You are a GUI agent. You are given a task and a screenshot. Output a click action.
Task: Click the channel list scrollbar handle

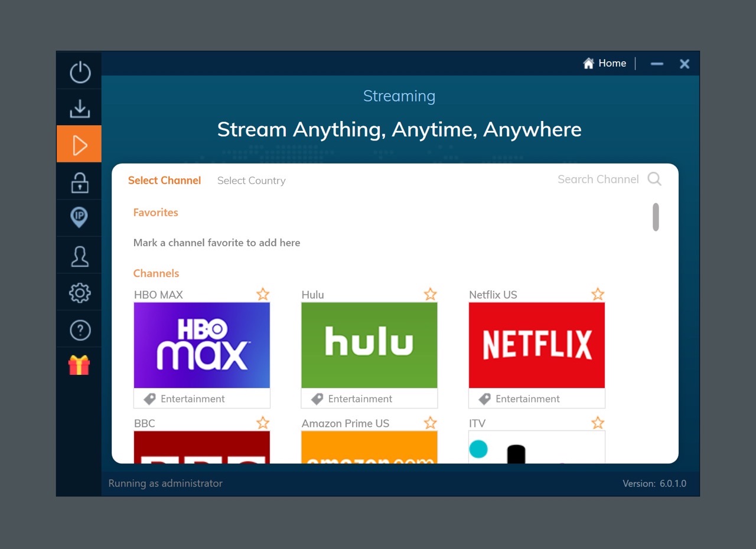656,217
